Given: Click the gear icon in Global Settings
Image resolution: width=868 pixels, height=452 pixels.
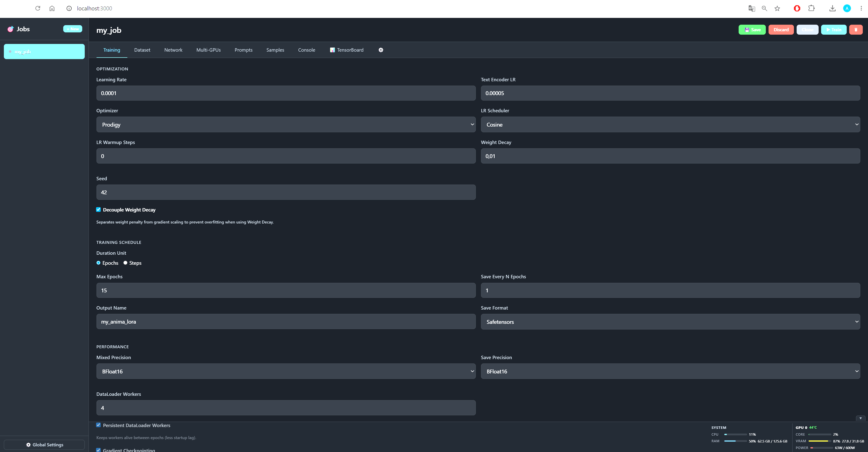Looking at the screenshot, I should (28, 445).
